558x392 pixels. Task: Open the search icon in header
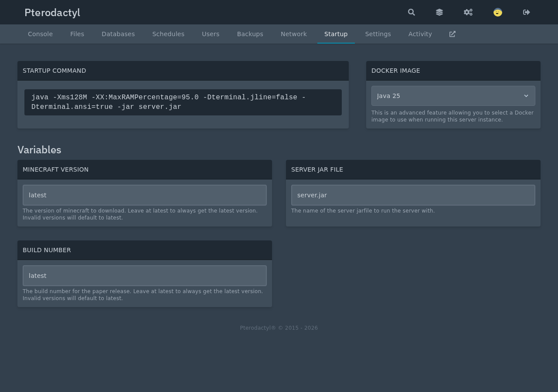412,12
